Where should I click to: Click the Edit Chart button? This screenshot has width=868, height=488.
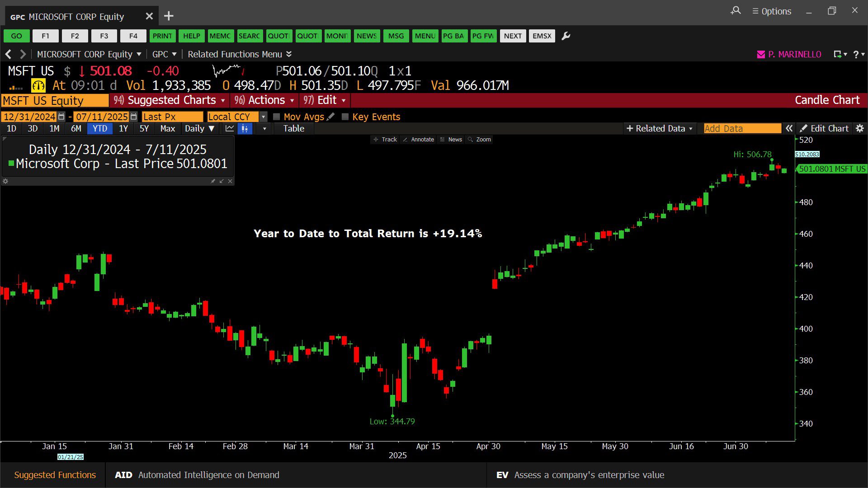pyautogui.click(x=824, y=128)
